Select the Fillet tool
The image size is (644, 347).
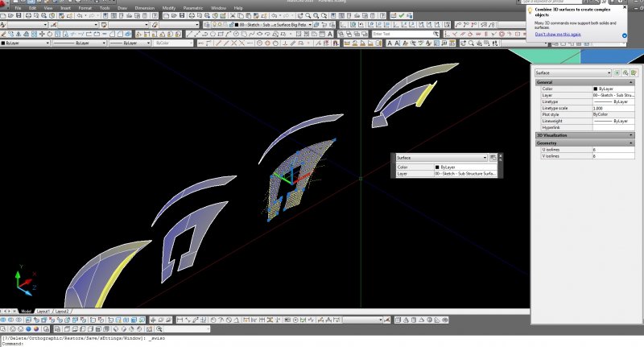point(119,34)
